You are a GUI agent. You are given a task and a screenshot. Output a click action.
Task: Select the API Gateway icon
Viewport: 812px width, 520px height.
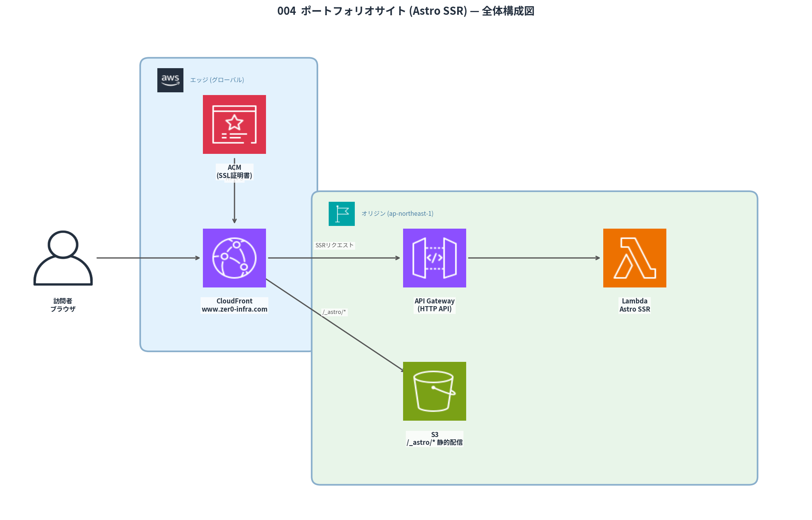pyautogui.click(x=434, y=258)
